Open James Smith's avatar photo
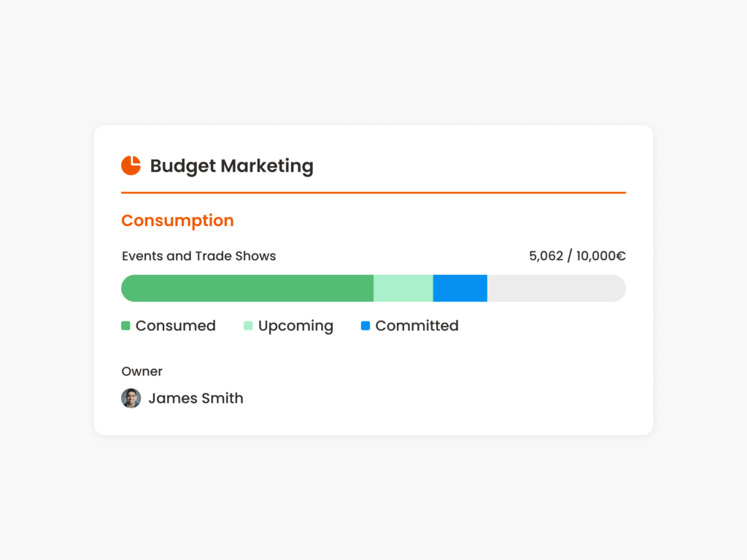The image size is (747, 560). (131, 398)
